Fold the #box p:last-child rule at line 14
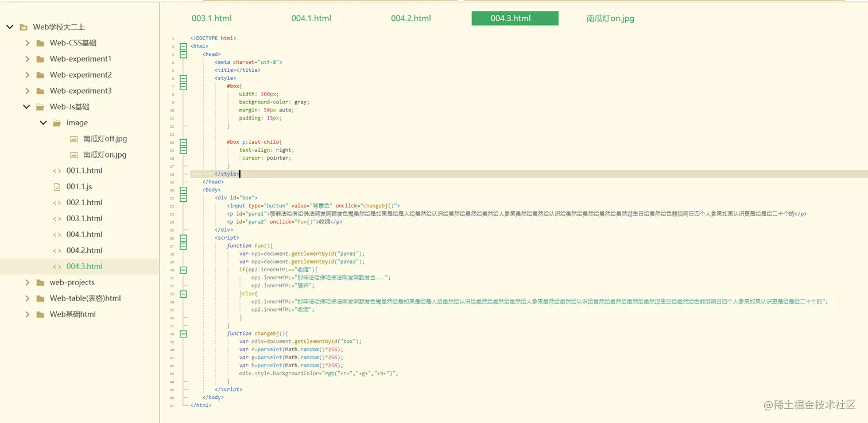868x423 pixels. (183, 142)
